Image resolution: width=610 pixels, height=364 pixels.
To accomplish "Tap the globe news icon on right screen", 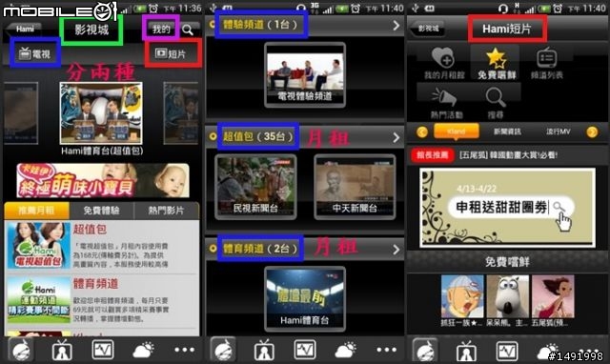I will [x=426, y=350].
